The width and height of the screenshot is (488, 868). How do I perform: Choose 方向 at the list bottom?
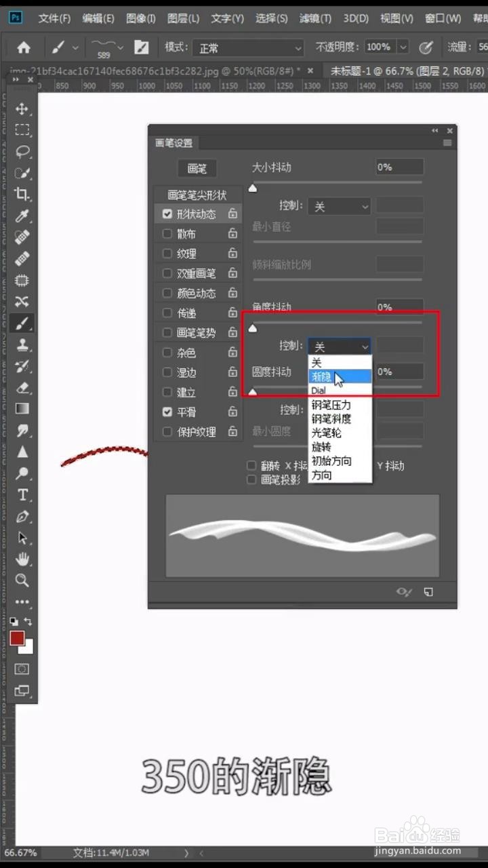(x=340, y=475)
